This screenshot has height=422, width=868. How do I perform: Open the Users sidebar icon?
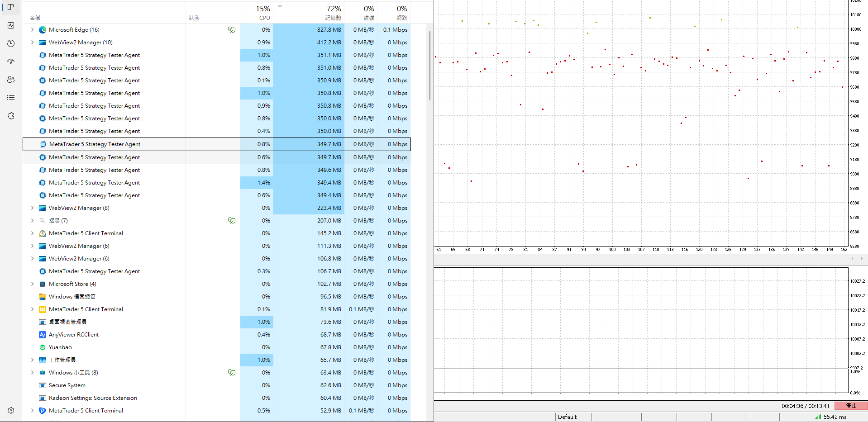click(x=11, y=80)
